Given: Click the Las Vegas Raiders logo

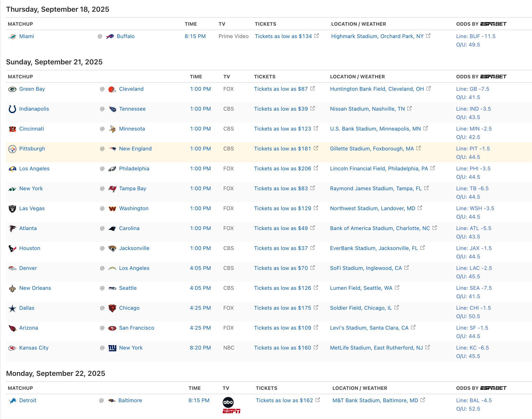Looking at the screenshot, I should 12,209.
